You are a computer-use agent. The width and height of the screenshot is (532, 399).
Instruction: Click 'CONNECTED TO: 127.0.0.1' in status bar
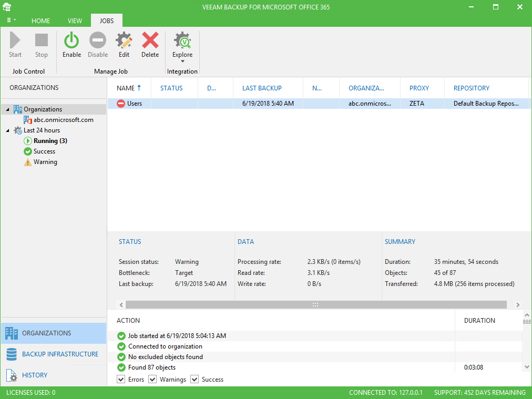point(386,393)
